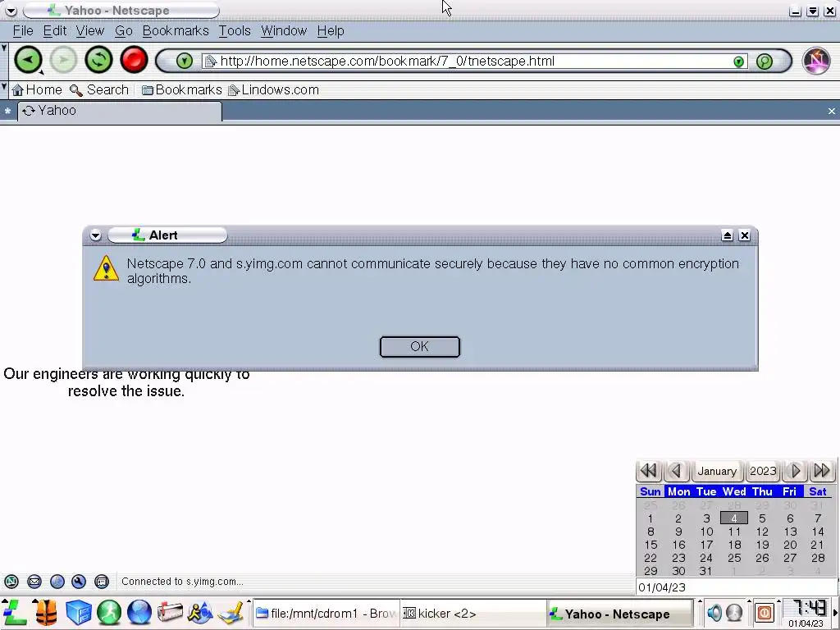Image resolution: width=840 pixels, height=630 pixels.
Task: Launch the AIM instant messenger running man icon
Action: point(200,612)
